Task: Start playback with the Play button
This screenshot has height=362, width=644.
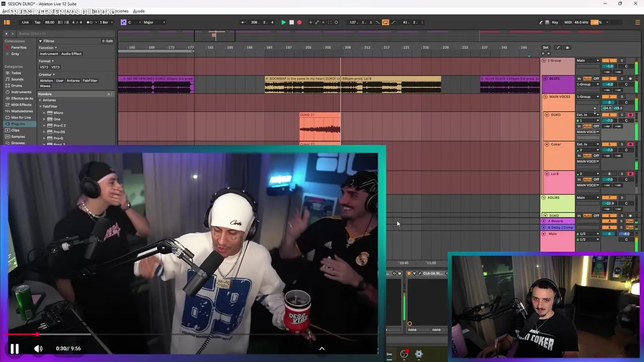Action: [x=283, y=22]
